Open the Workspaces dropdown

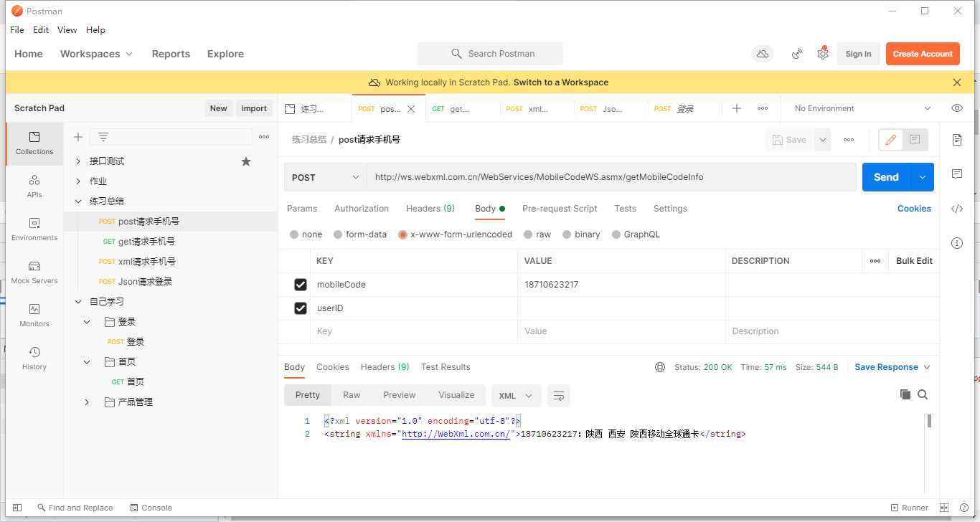[97, 54]
